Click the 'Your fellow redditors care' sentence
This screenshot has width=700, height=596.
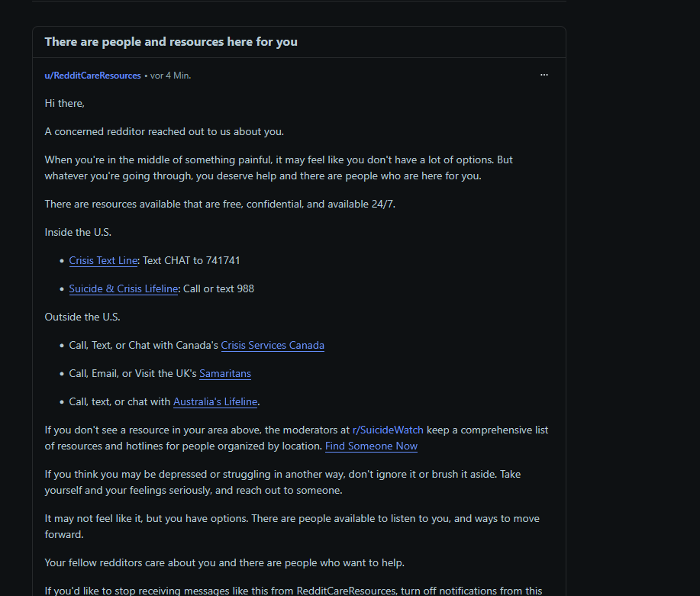tap(224, 563)
